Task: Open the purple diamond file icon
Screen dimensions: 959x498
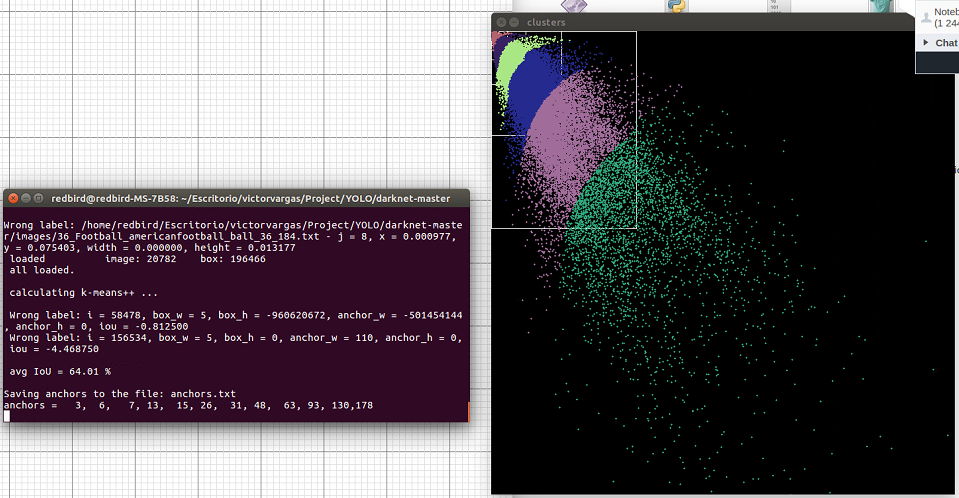Action: click(574, 6)
